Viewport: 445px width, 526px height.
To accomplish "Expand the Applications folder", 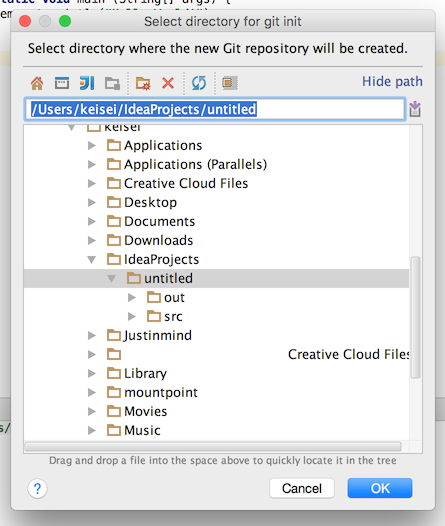I will 92,146.
